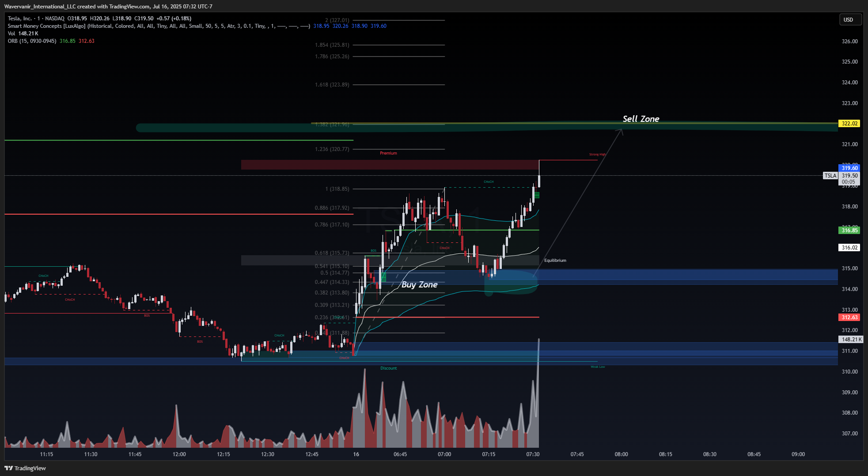The width and height of the screenshot is (868, 476).
Task: Click the ORB low value 312.63 in legend
Action: [x=87, y=41]
